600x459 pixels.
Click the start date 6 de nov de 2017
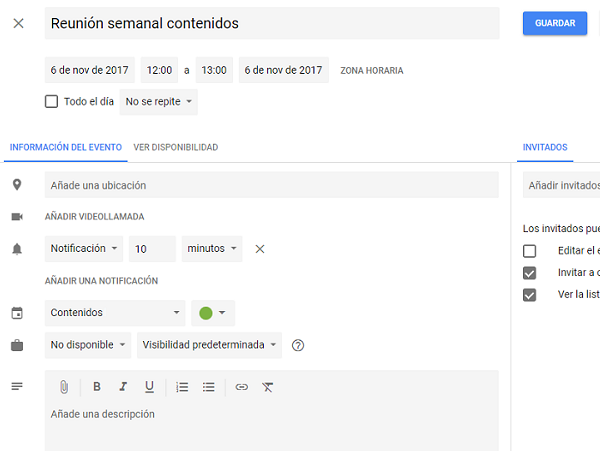(x=90, y=70)
